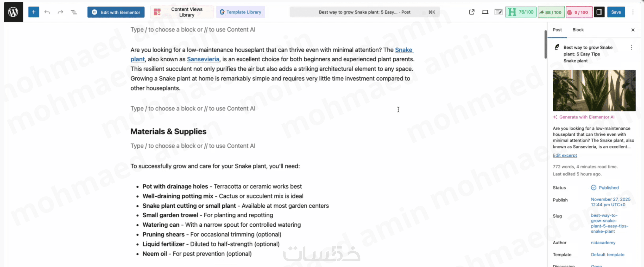Toggle the settings sidebar panel button

(x=599, y=12)
